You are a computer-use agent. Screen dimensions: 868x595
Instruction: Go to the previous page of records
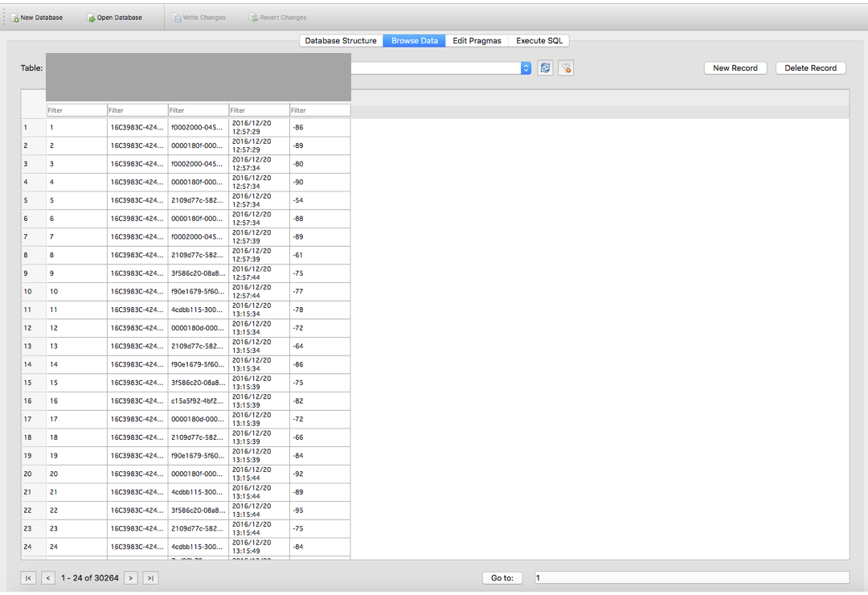pyautogui.click(x=47, y=577)
